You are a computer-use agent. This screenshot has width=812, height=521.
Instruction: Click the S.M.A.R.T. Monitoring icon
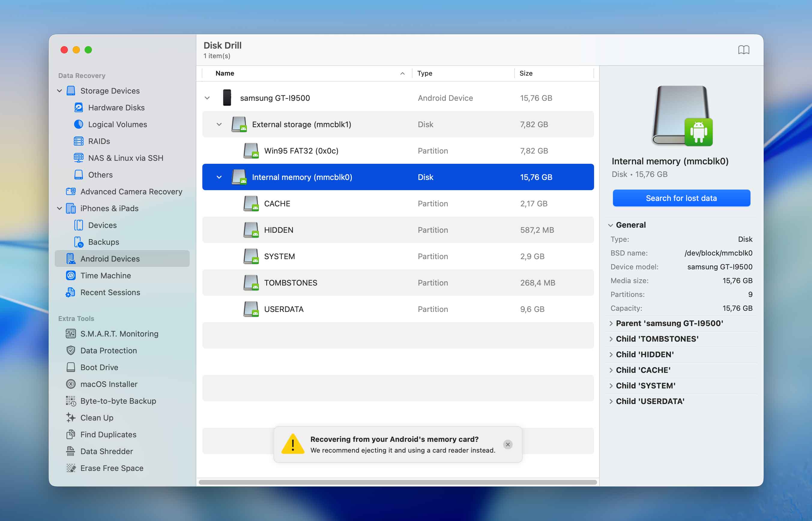(x=71, y=334)
